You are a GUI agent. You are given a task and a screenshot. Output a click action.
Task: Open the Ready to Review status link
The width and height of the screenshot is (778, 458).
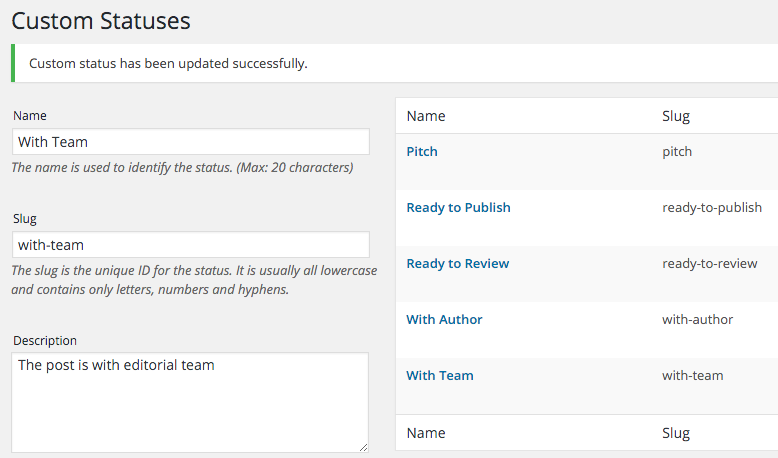pos(457,263)
